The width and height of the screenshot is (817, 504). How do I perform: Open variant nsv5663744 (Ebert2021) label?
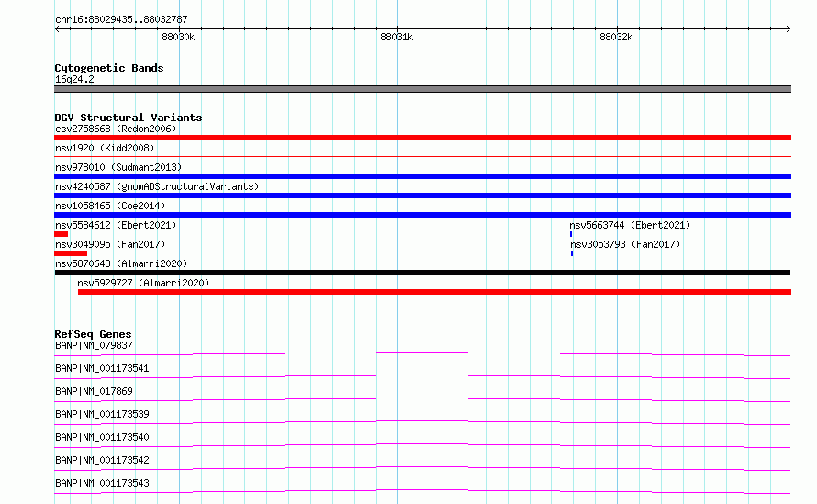pyautogui.click(x=630, y=225)
